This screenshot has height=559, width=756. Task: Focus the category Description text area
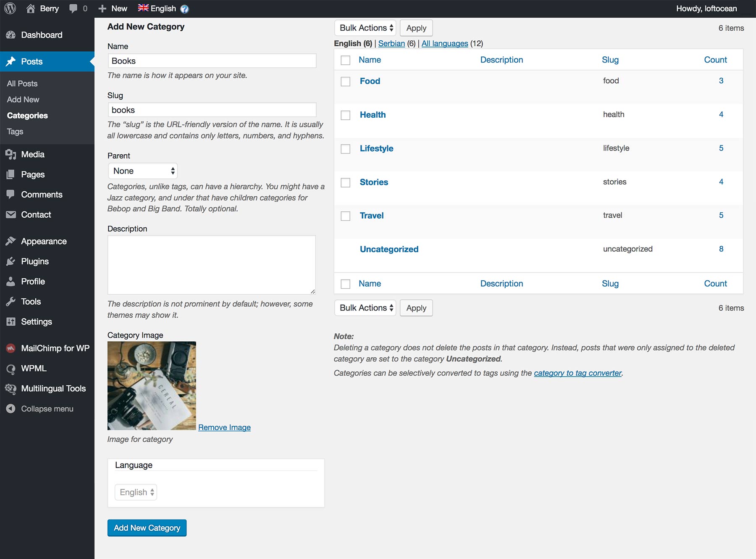(x=212, y=265)
